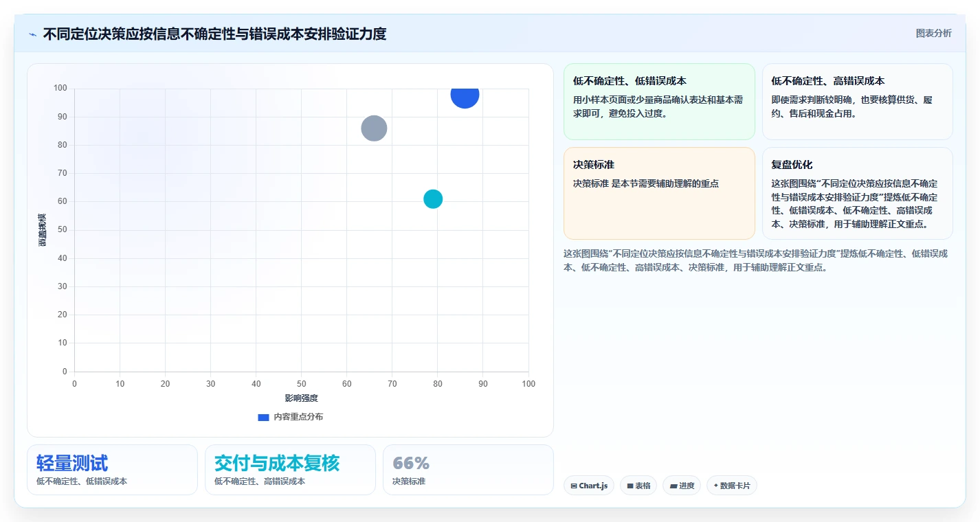
Task: Click the 表格 tag
Action: [x=638, y=486]
